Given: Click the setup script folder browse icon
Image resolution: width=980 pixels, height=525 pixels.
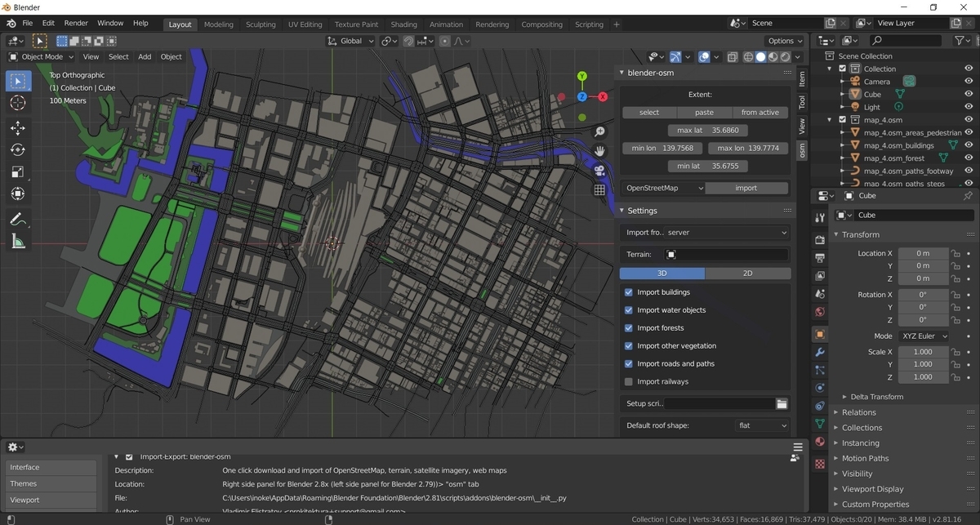Looking at the screenshot, I should (x=782, y=403).
